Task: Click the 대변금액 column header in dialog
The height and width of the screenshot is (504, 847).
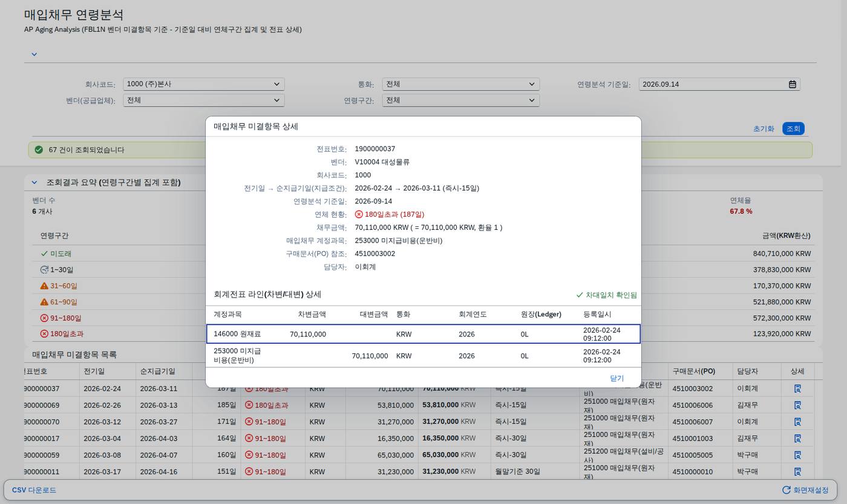Action: pyautogui.click(x=373, y=315)
